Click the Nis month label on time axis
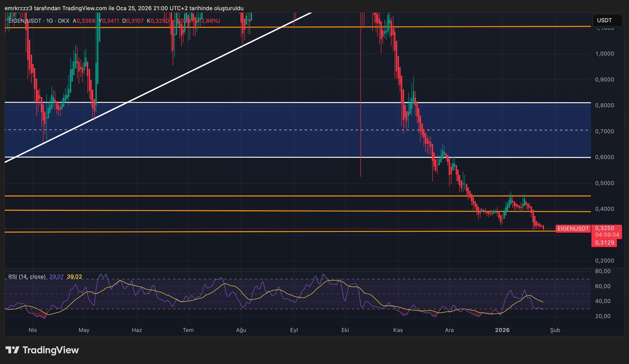 click(x=33, y=330)
